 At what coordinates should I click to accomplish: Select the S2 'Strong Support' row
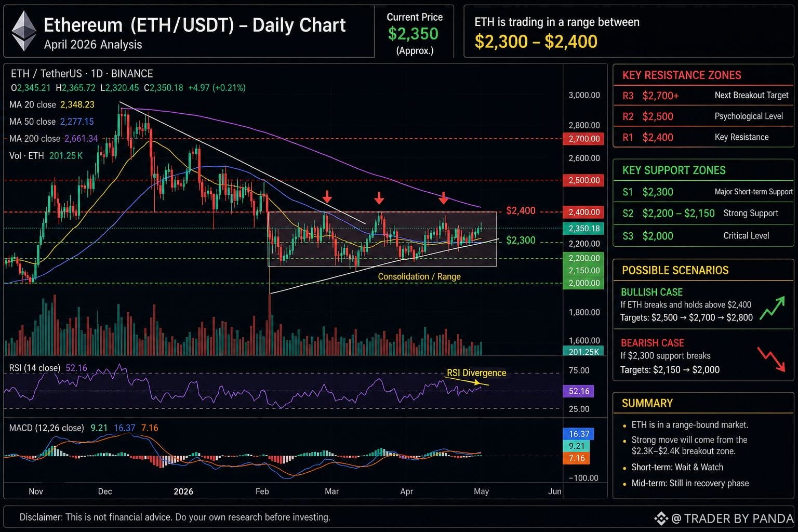703,213
